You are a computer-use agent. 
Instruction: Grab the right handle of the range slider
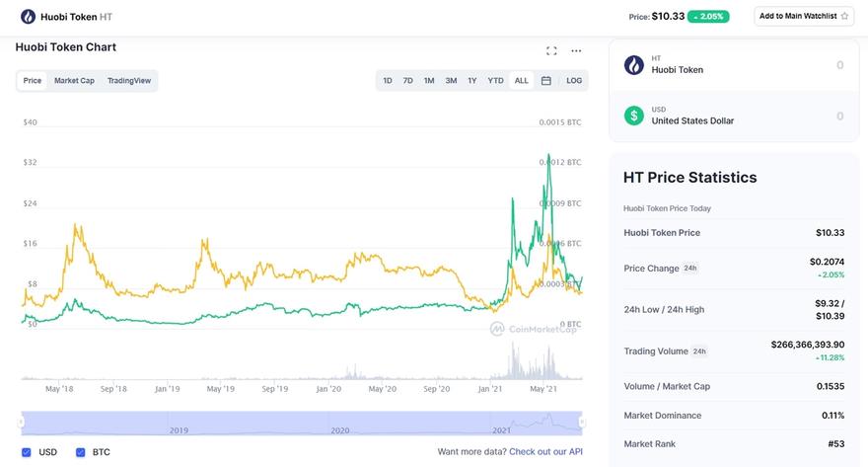click(582, 423)
